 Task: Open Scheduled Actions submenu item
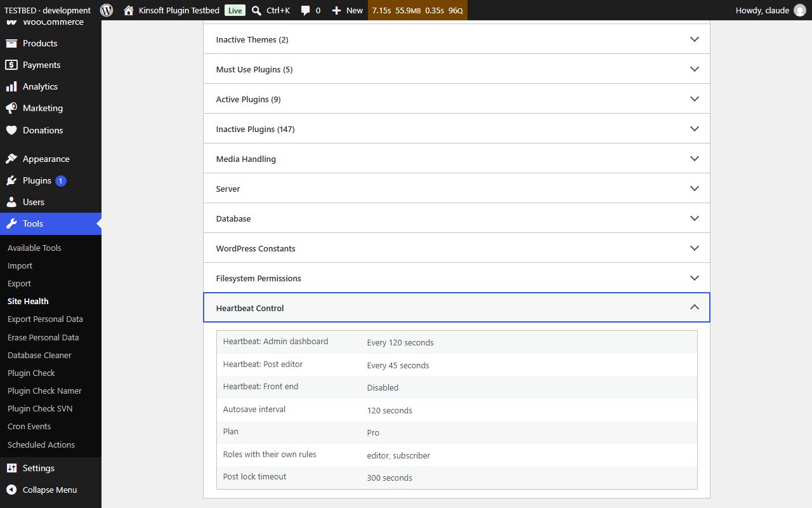[41, 444]
